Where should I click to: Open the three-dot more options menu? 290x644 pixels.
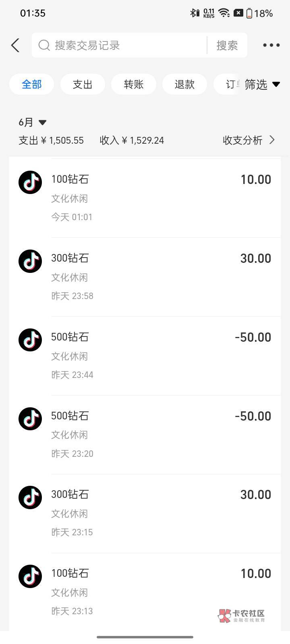pos(271,45)
